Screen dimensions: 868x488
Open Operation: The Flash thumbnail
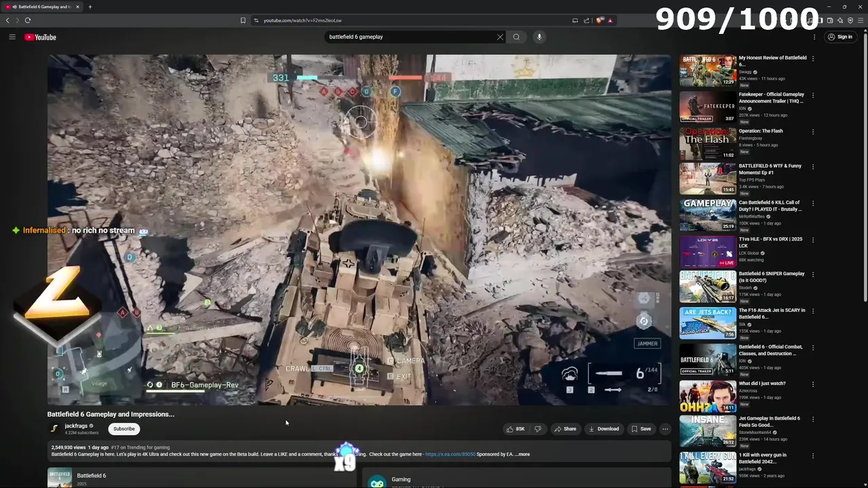(707, 144)
